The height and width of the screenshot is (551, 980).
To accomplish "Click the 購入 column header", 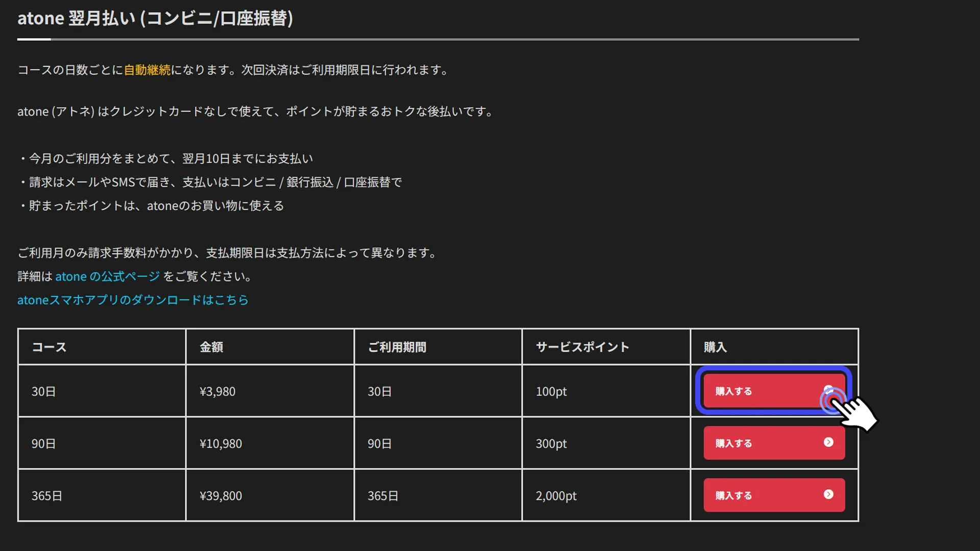I will coord(715,347).
